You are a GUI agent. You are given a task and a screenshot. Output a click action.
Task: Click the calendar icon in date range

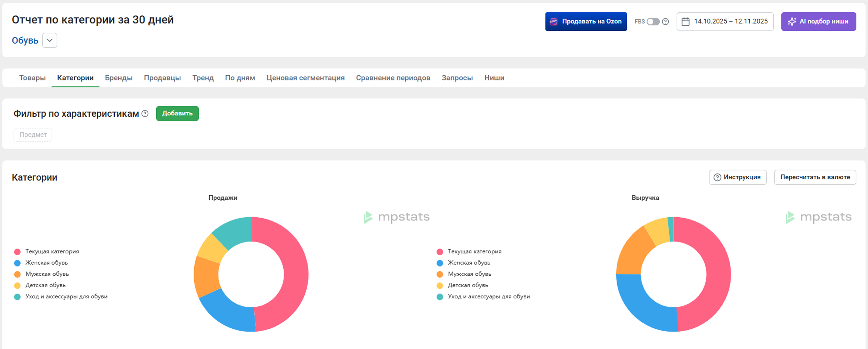[x=685, y=22]
